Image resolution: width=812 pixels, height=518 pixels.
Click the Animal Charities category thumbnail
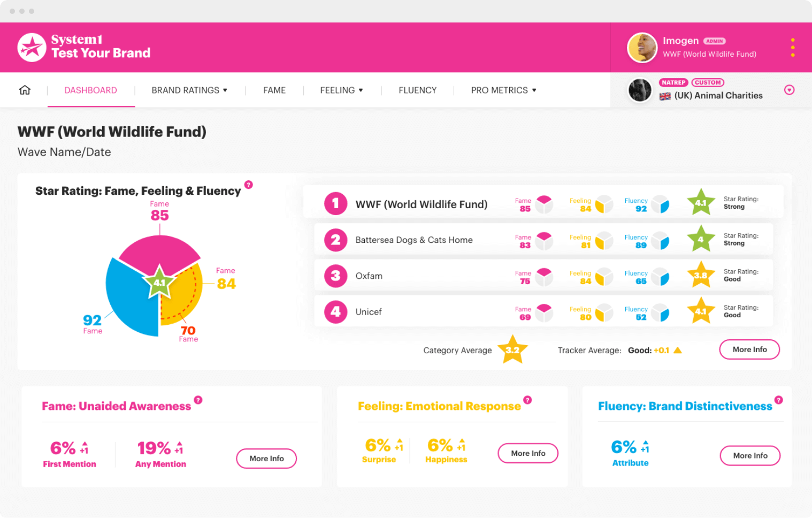(640, 90)
